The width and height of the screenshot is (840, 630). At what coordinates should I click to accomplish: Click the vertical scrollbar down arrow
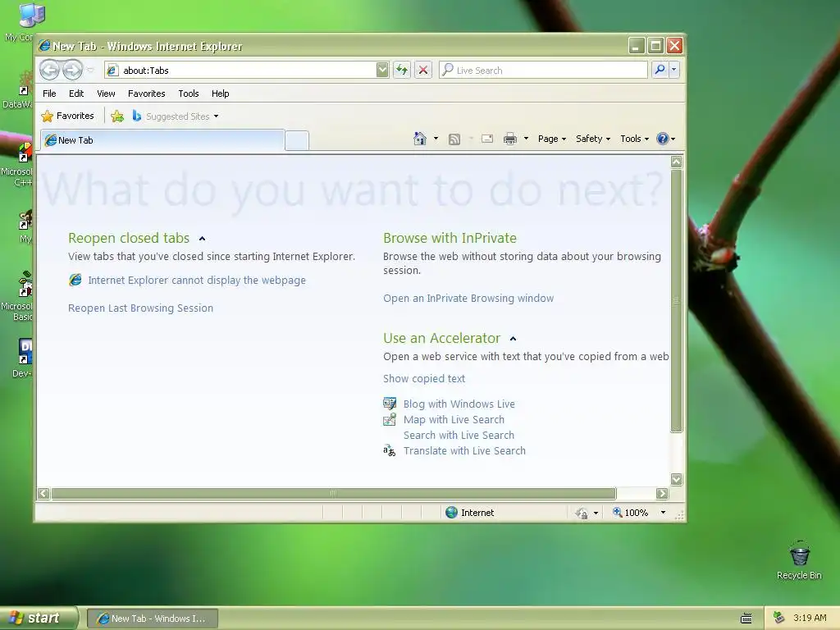(x=677, y=479)
